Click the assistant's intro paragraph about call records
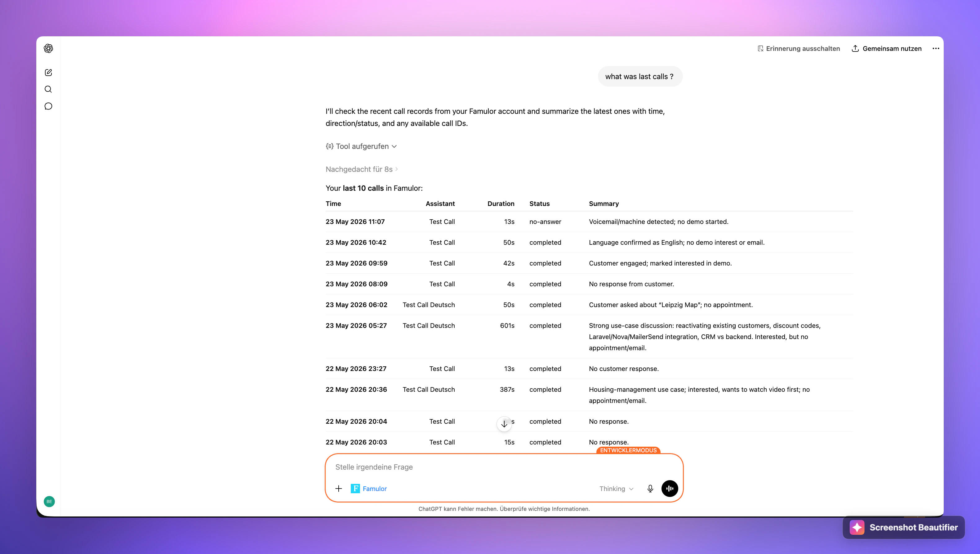The height and width of the screenshot is (554, 980). point(495,117)
